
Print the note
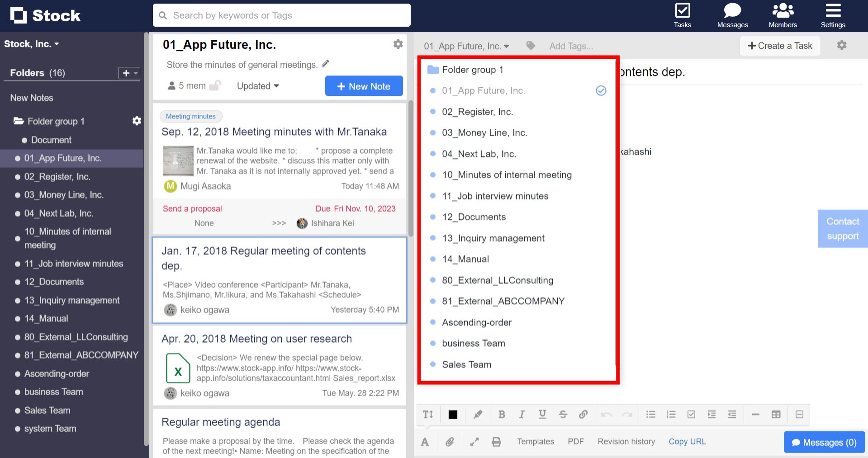[496, 442]
